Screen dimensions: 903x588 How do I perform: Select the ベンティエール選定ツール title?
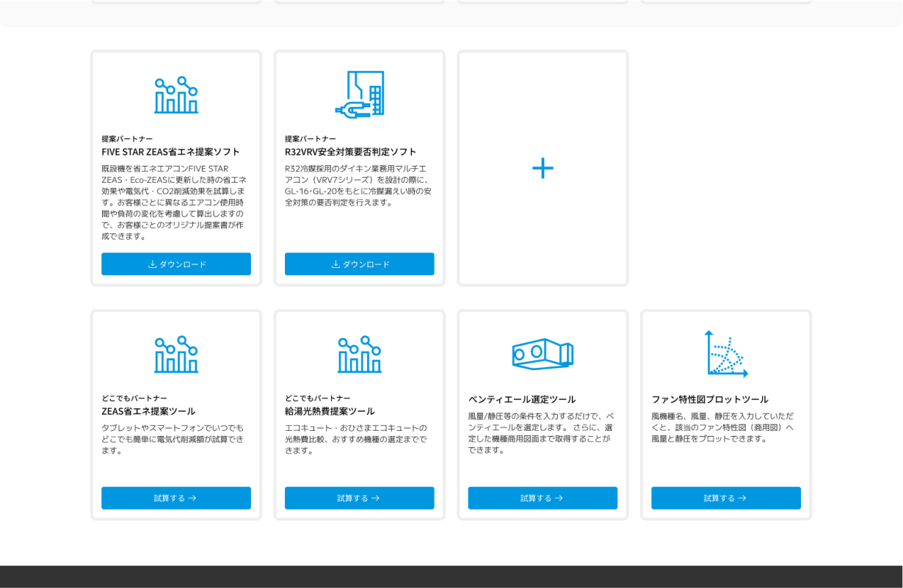click(522, 399)
